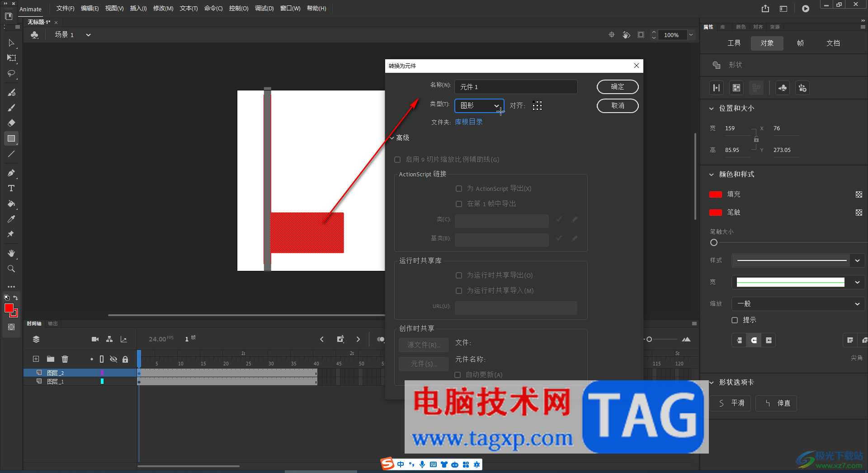Image resolution: width=868 pixels, height=473 pixels.
Task: Open the 缩放 scale dropdown
Action: (798, 304)
